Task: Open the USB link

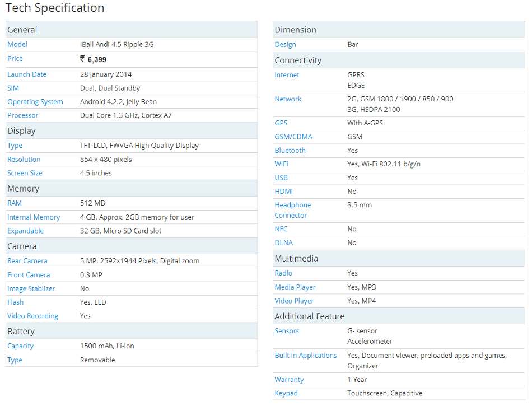Action: click(x=281, y=178)
